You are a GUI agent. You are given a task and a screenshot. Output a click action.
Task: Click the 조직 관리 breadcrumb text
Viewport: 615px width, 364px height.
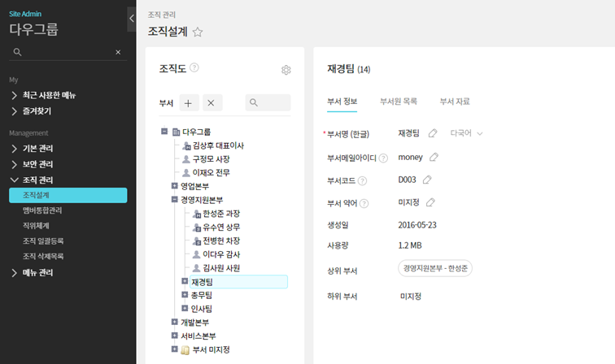162,15
